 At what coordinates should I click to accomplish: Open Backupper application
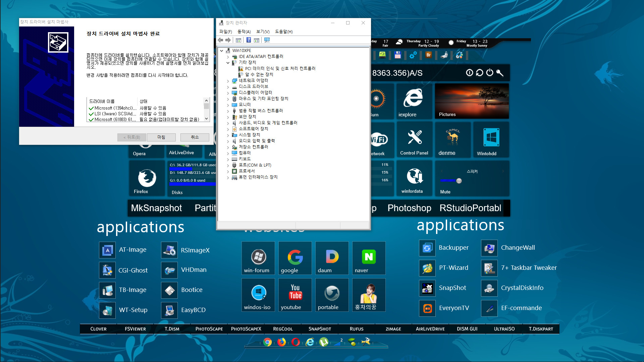coord(444,248)
